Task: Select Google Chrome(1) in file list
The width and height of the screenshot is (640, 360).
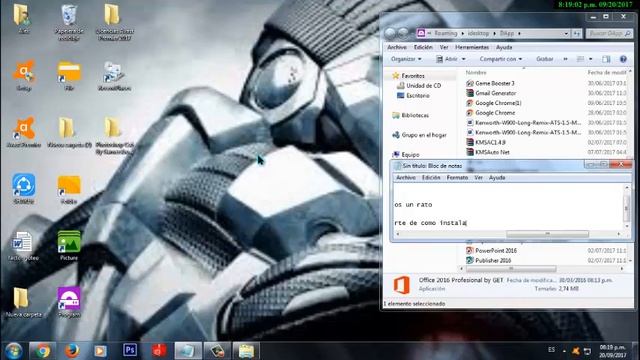Action: pos(494,103)
